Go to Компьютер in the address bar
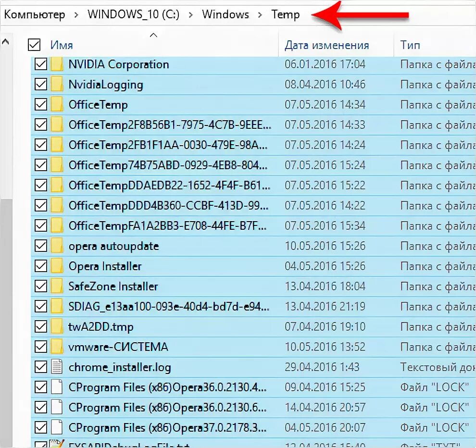Viewport: 476px width, 448px height. [35, 14]
